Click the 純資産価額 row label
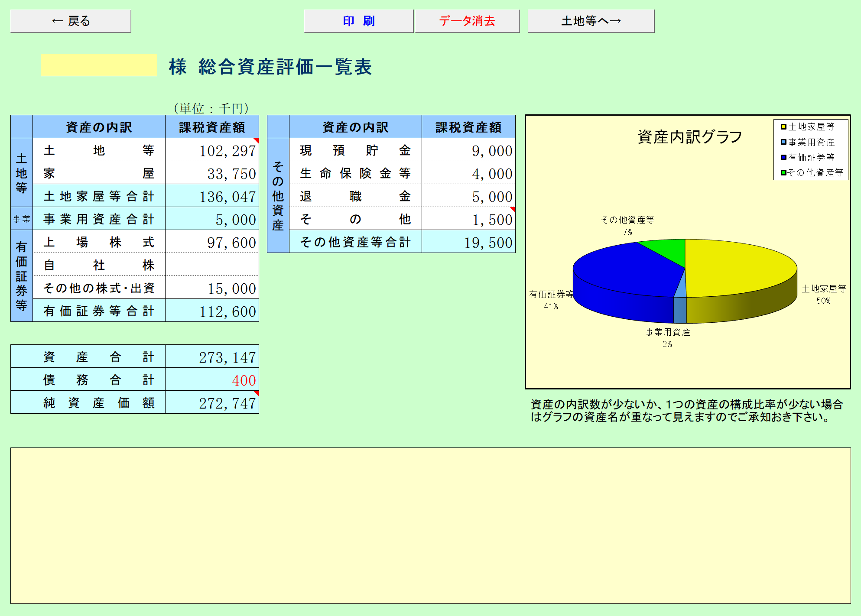Viewport: 861px width, 616px height. [88, 402]
